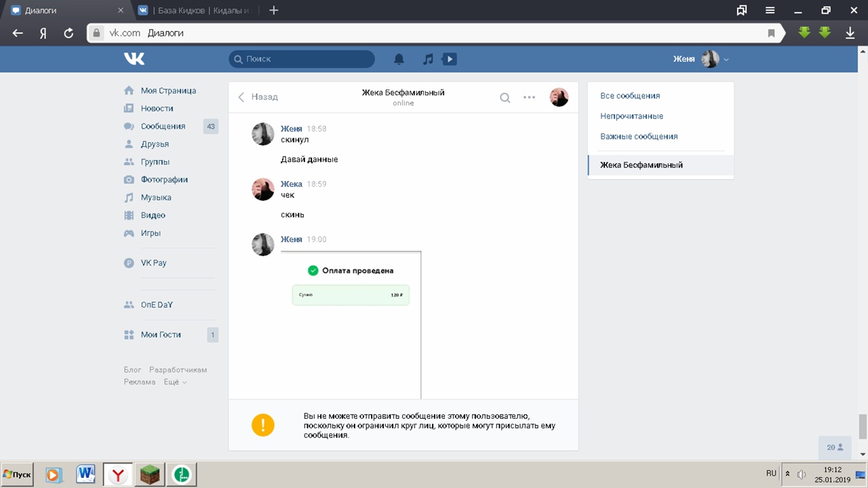Launch Minecraft from the taskbar

click(151, 474)
